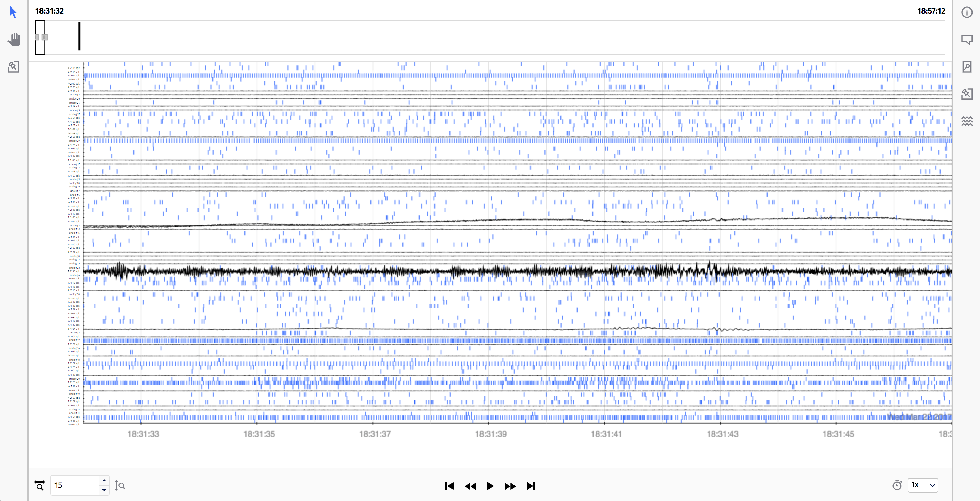This screenshot has width=980, height=501.
Task: Skip to the recording end
Action: (531, 486)
